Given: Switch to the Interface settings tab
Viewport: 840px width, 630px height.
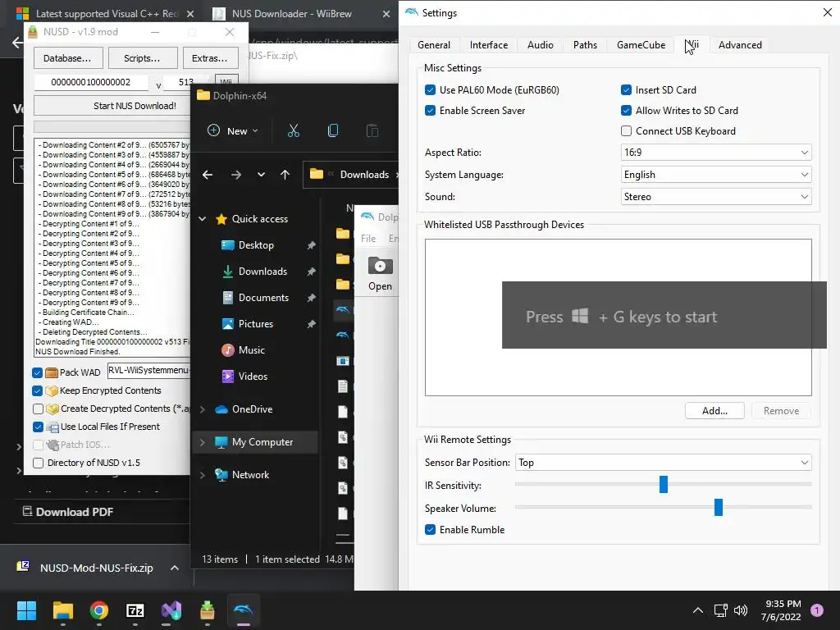Looking at the screenshot, I should pos(489,45).
